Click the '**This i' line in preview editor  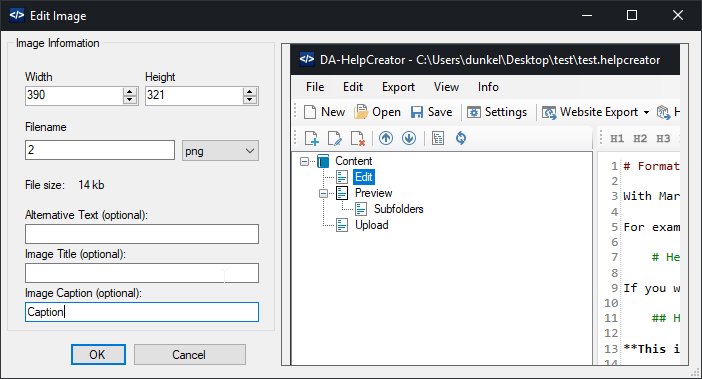[x=651, y=349]
